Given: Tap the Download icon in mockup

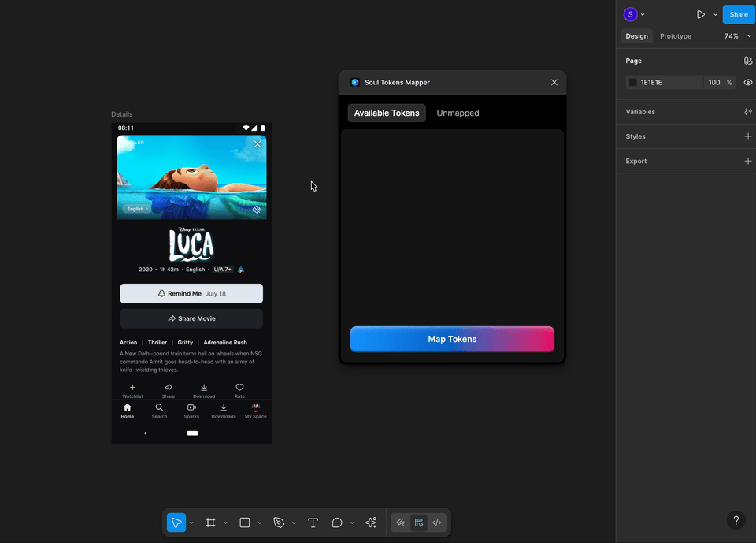Looking at the screenshot, I should (204, 387).
